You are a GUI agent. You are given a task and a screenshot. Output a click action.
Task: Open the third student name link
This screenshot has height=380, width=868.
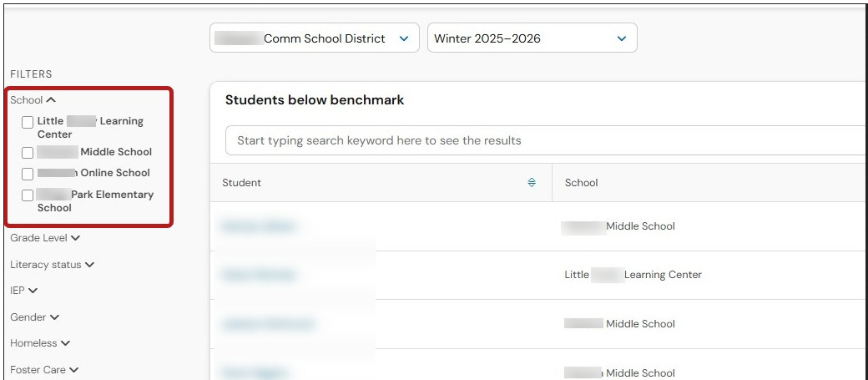268,324
